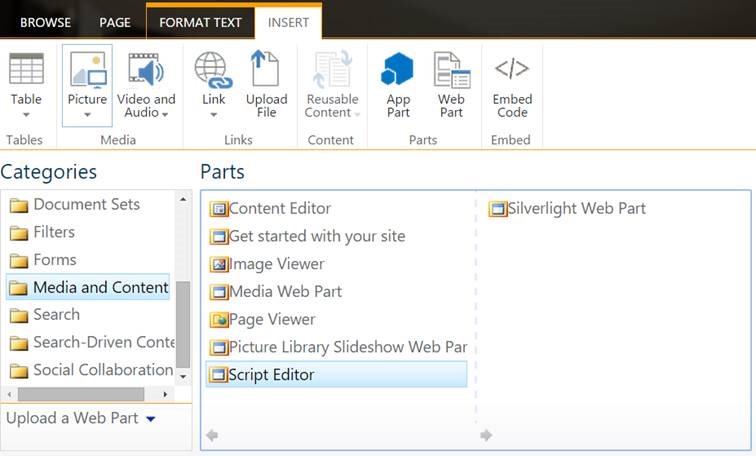Click the Reusable Content icon
Viewport: 756px width, 456px height.
click(332, 70)
